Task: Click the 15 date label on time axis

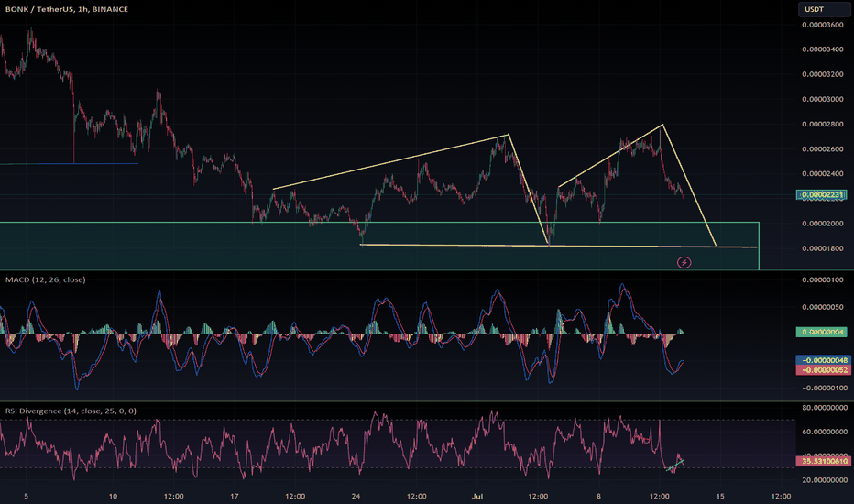Action: click(x=720, y=496)
